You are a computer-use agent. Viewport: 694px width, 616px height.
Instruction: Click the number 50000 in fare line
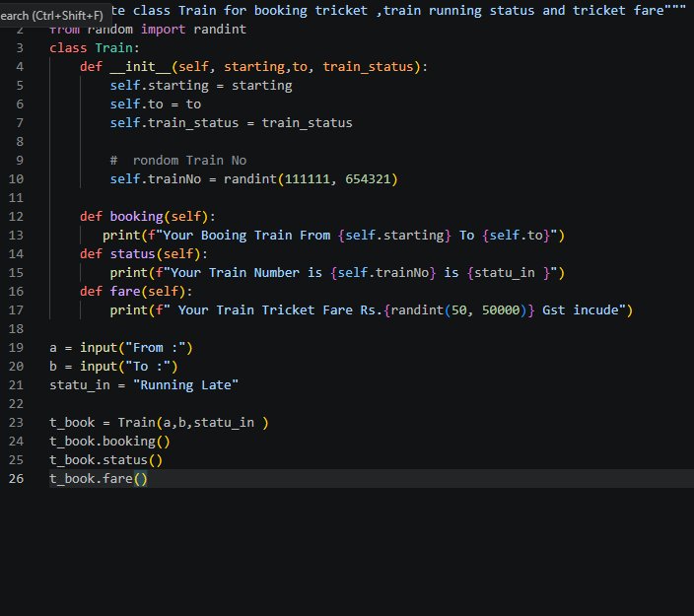501,310
